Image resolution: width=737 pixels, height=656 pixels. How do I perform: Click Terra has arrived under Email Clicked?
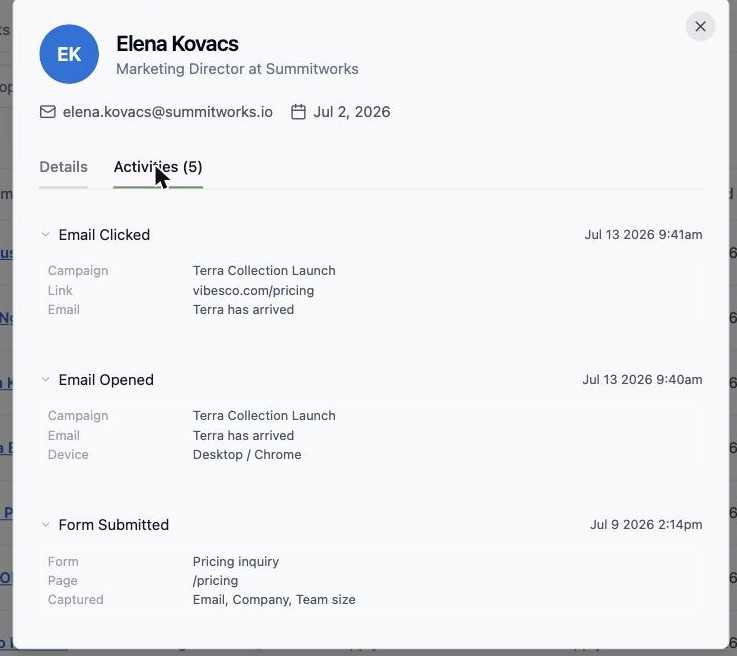point(243,310)
